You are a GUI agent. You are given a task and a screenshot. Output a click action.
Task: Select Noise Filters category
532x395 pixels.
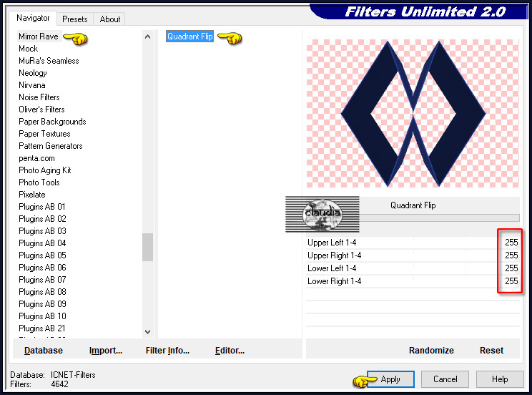tap(39, 97)
